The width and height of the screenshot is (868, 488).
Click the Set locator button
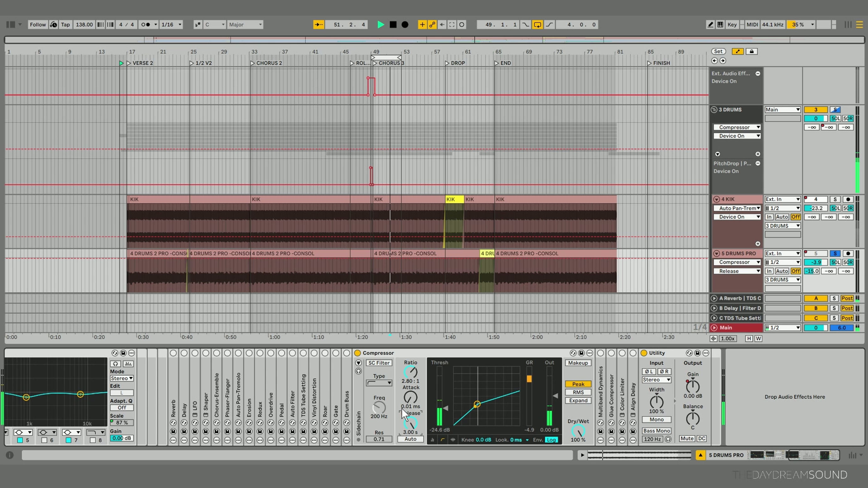pyautogui.click(x=718, y=51)
